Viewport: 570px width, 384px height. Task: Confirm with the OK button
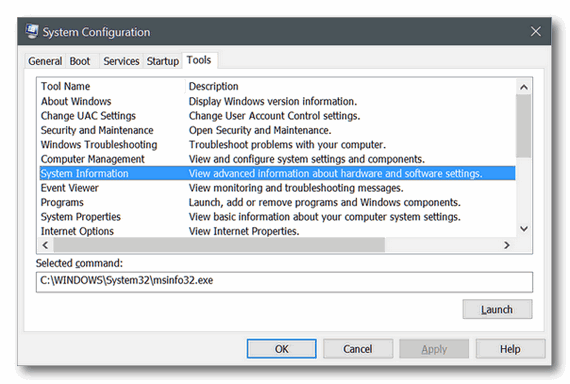click(281, 349)
